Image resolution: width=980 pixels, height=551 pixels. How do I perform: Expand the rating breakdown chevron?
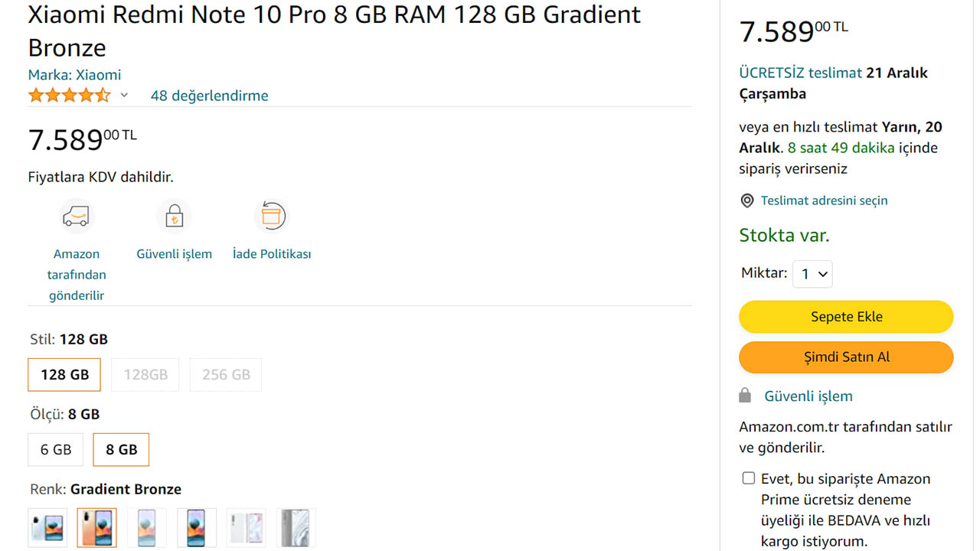(124, 96)
